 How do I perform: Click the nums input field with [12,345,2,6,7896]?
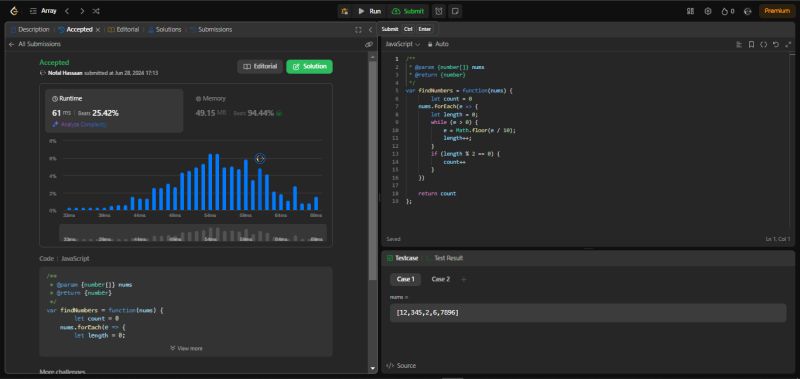(588, 313)
